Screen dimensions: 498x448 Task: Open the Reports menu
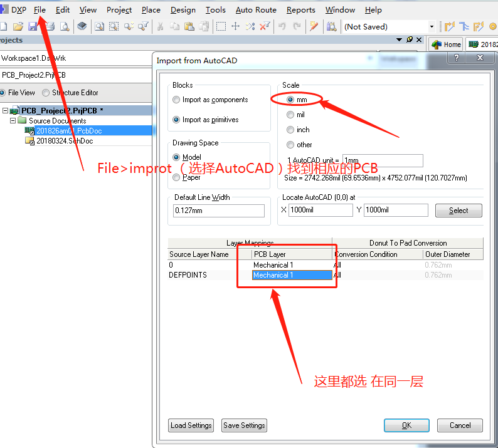301,10
